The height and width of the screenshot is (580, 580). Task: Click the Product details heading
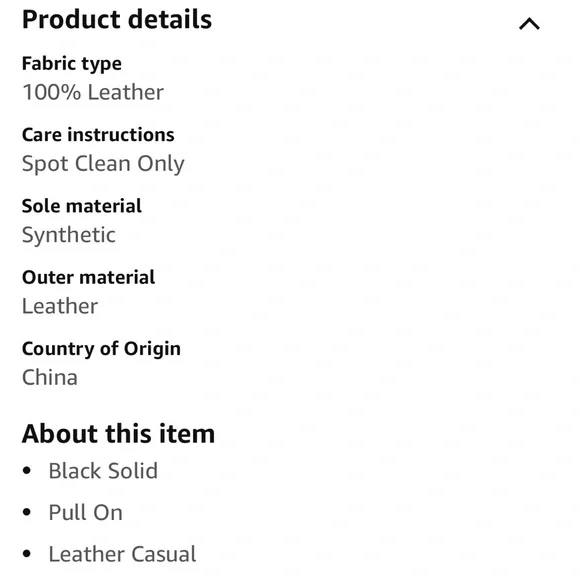coord(117,20)
